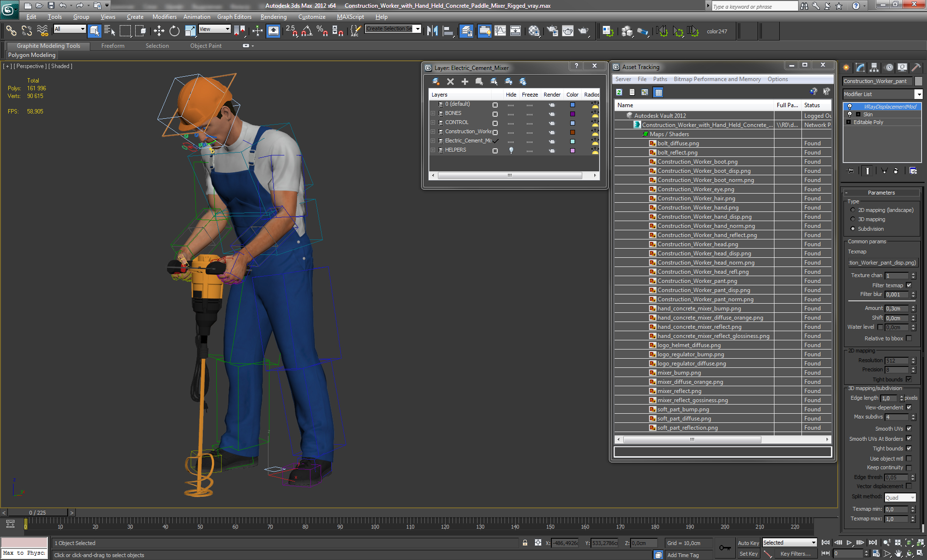Toggle Angle Snap in main toolbar

pos(307,31)
